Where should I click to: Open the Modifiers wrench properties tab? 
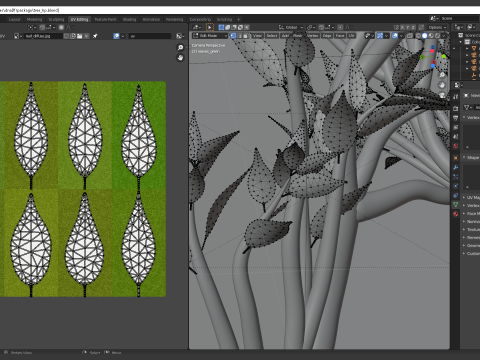[456, 167]
